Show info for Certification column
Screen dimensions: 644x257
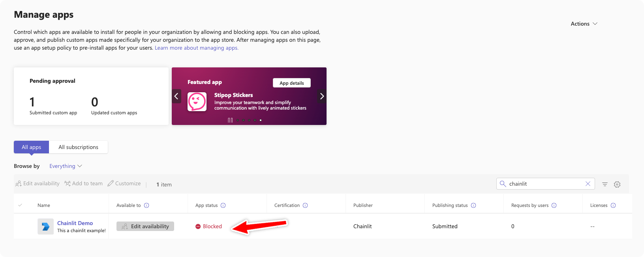[x=305, y=205]
